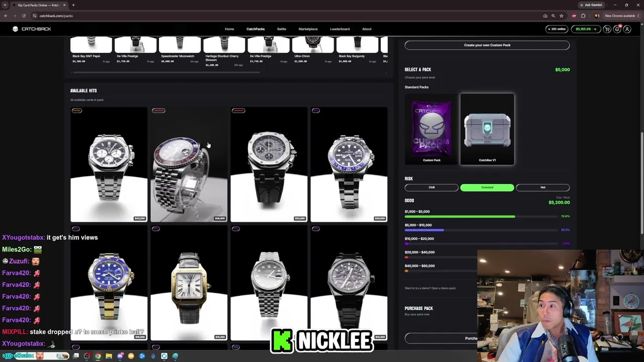
Task: Open the CatchPacks nav item
Action: pyautogui.click(x=256, y=29)
